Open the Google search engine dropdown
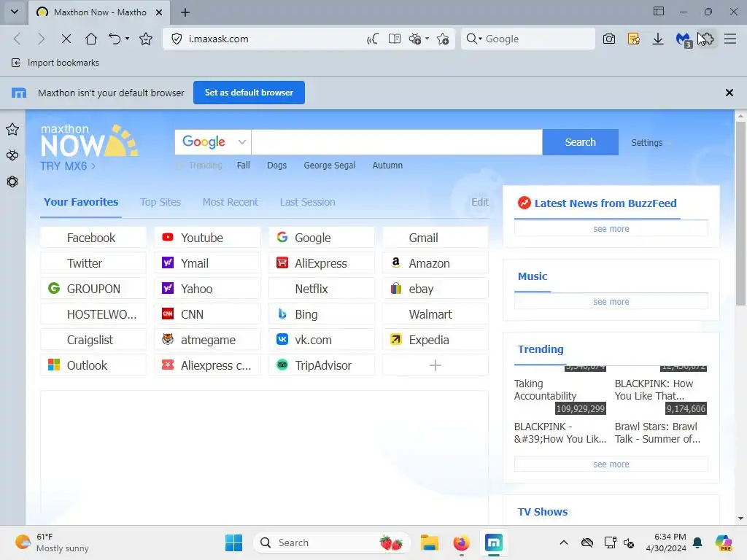This screenshot has width=747, height=560. 213,142
